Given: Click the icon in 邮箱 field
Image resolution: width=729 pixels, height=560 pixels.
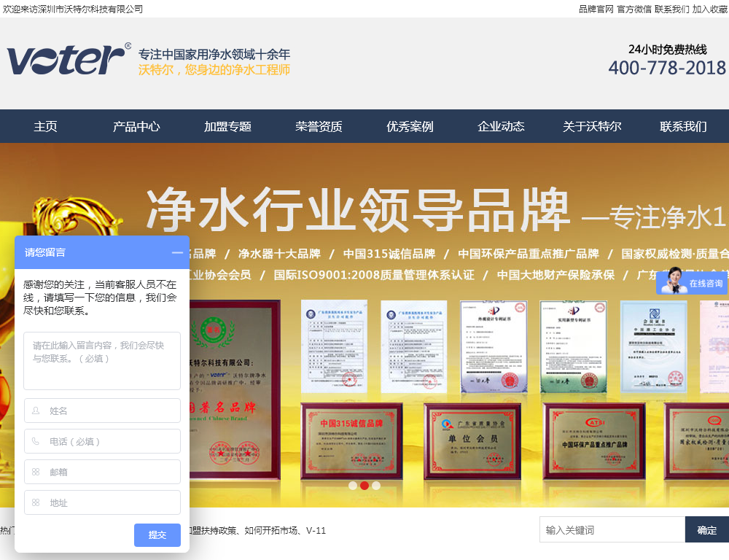Looking at the screenshot, I should coord(36,472).
